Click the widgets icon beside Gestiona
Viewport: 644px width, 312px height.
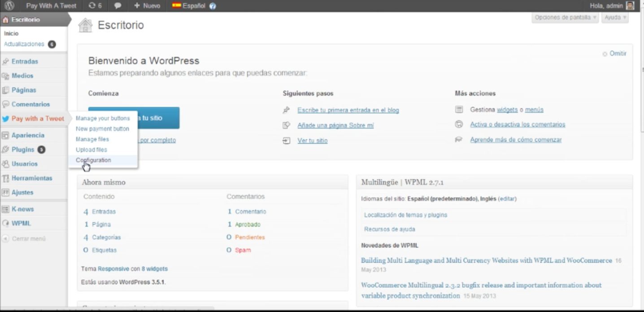pyautogui.click(x=459, y=110)
